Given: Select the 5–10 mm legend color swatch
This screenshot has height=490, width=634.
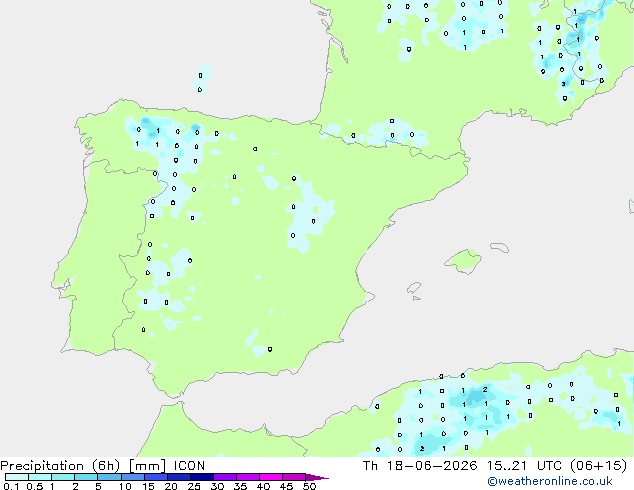Looking at the screenshot, I should pos(109,477).
